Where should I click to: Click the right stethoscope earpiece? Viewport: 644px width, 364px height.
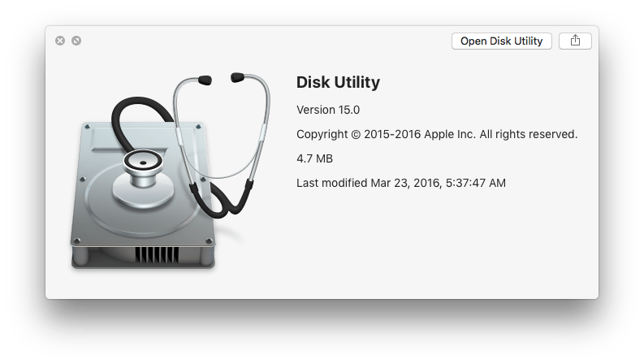pos(237,77)
